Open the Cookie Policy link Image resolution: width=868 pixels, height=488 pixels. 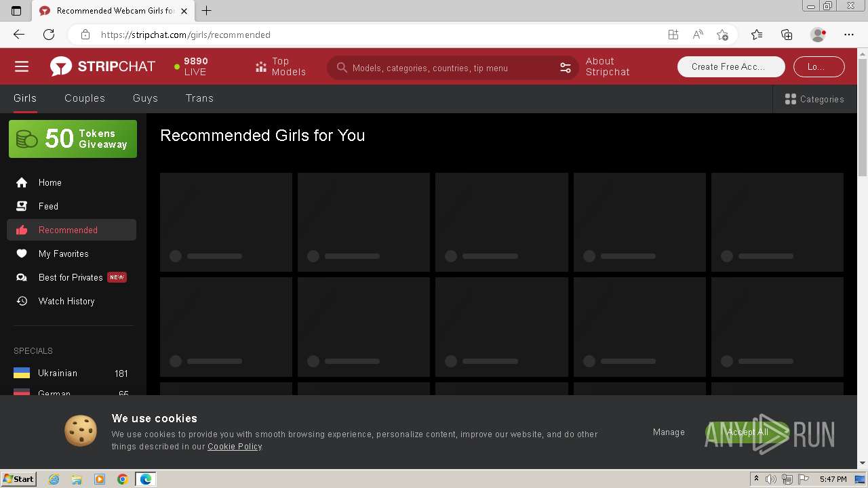point(235,447)
